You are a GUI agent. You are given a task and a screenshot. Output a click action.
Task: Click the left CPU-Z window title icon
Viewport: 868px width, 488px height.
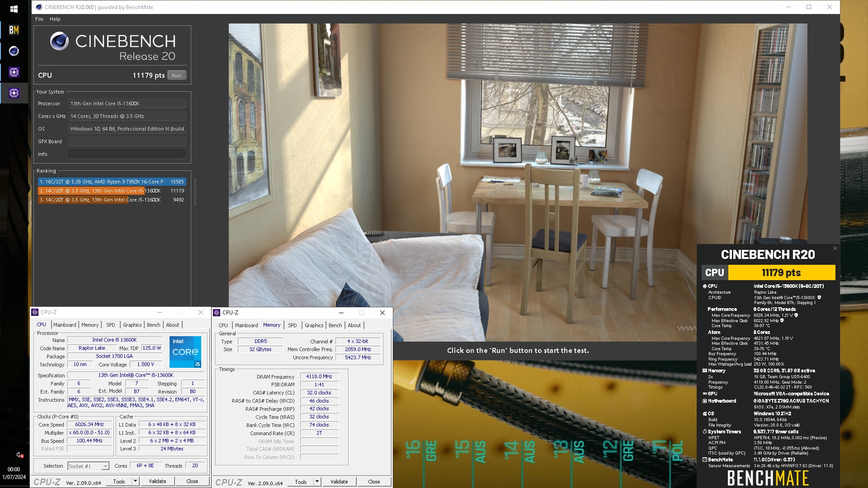35,312
